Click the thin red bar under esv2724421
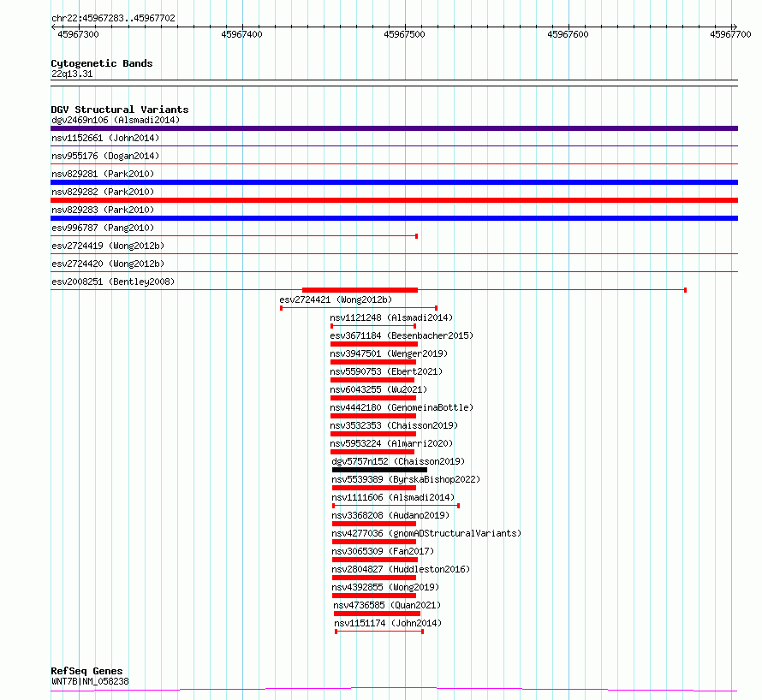Viewport: 762px width, 700px height. coord(359,308)
